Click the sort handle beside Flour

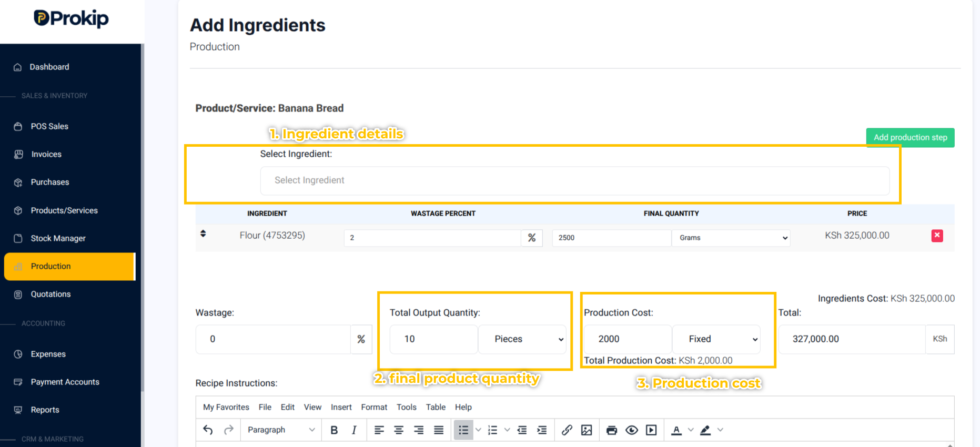pos(203,233)
